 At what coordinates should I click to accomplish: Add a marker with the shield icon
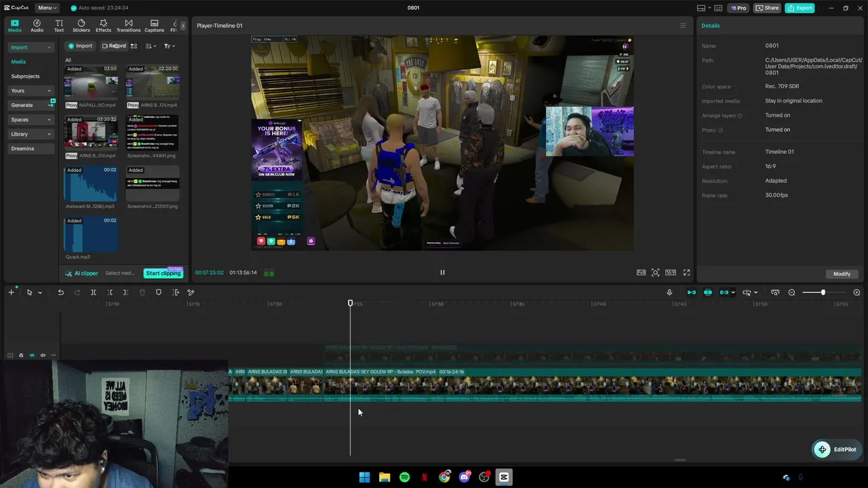(x=159, y=292)
